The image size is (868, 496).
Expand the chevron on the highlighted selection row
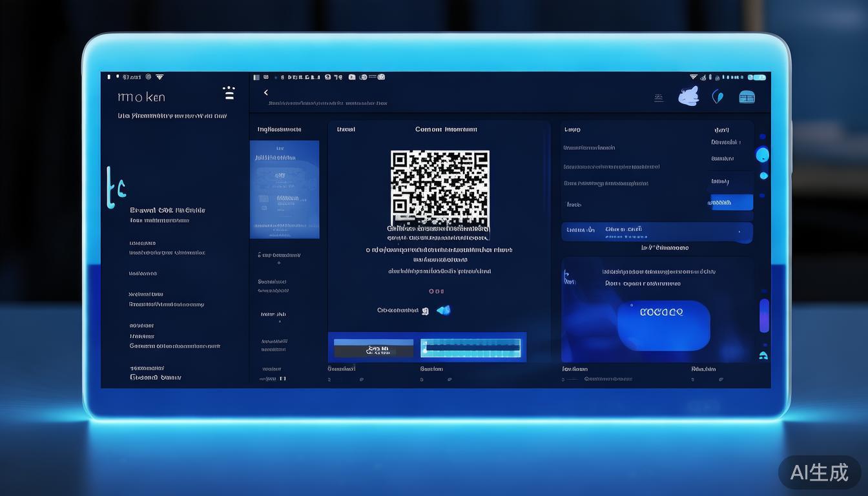(741, 232)
